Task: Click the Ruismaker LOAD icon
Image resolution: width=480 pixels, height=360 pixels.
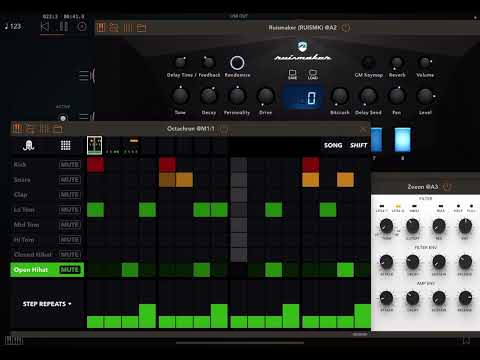Action: point(313,74)
